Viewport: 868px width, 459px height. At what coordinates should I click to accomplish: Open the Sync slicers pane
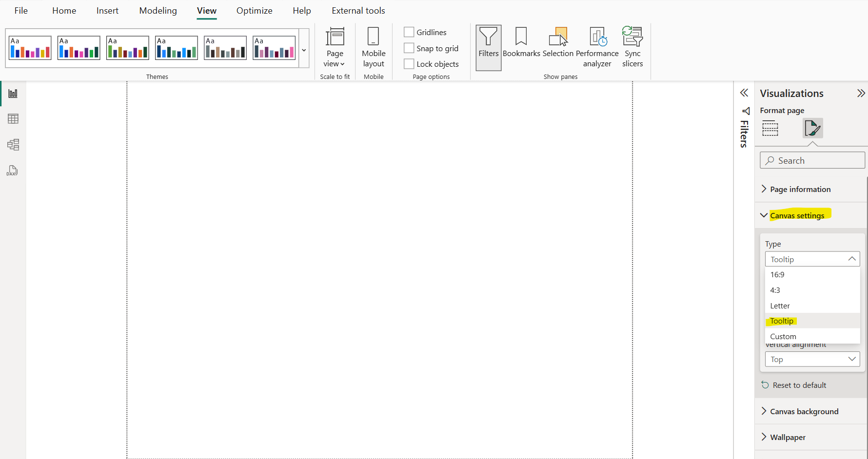point(632,48)
